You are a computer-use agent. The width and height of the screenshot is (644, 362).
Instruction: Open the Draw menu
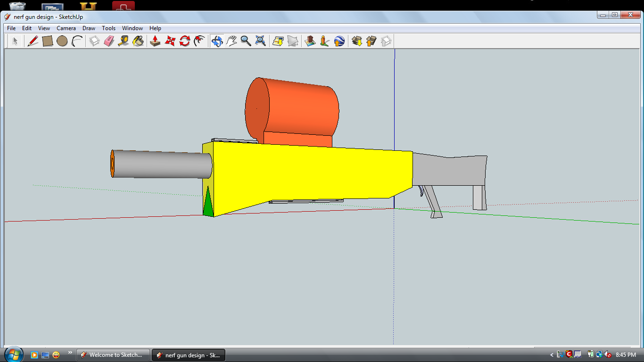(x=89, y=28)
